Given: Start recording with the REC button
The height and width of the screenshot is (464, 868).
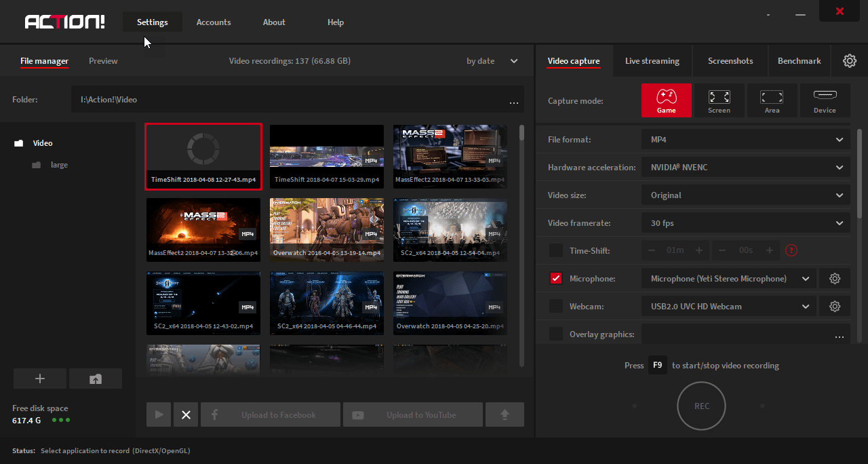Looking at the screenshot, I should tap(702, 406).
